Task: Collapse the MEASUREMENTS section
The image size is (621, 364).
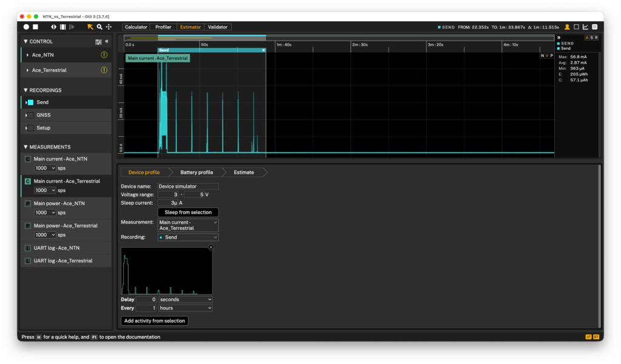Action: [x=25, y=147]
